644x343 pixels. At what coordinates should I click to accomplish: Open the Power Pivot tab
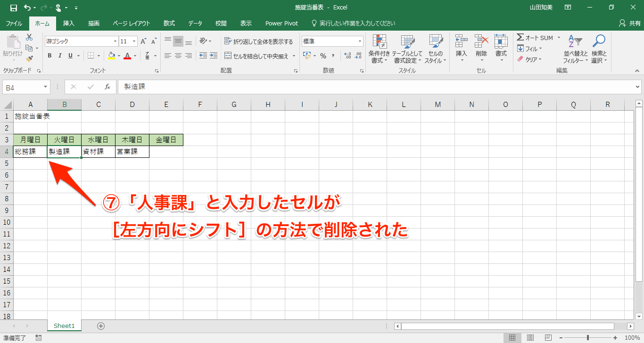coord(281,23)
